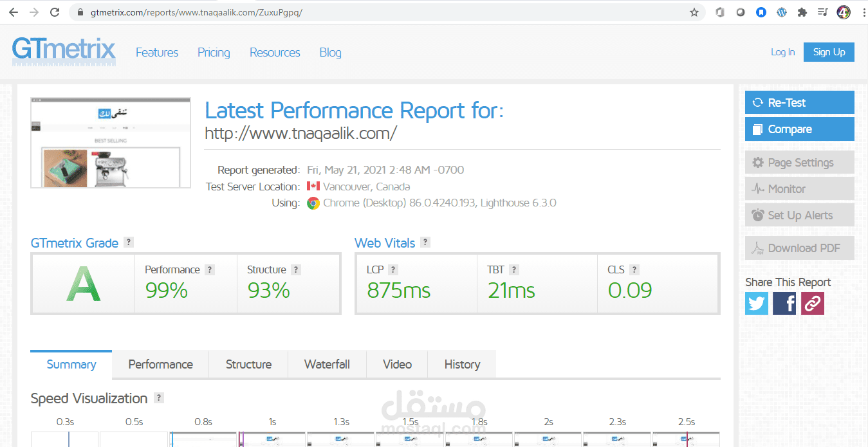
Task: Click the help icon beside LCP
Action: pyautogui.click(x=393, y=269)
